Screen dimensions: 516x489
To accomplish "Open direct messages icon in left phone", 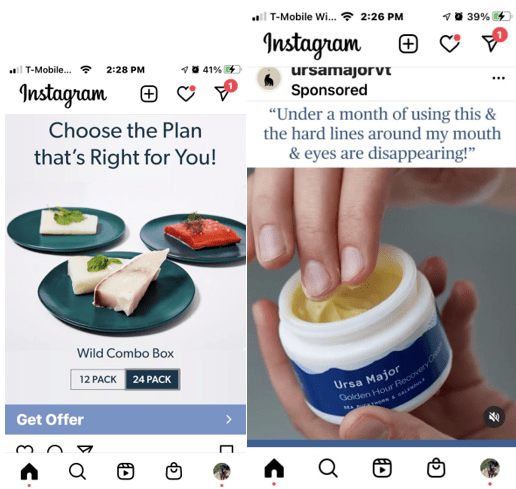I will [x=224, y=91].
